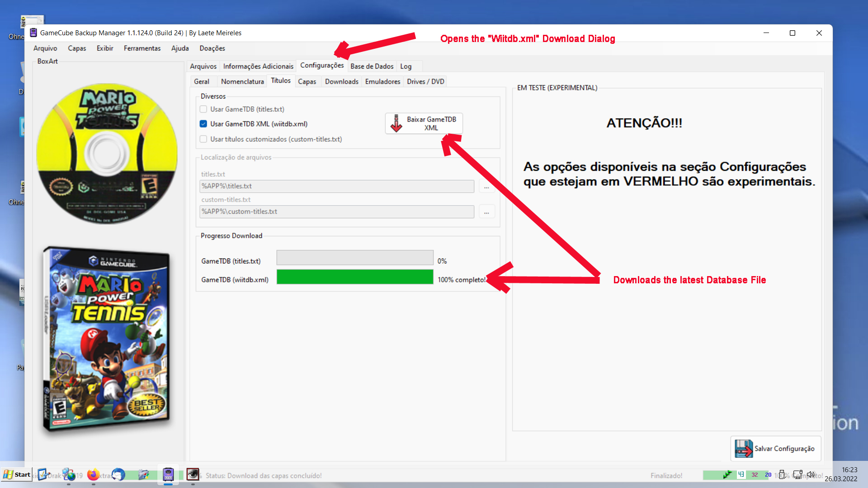The image size is (868, 488).
Task: Click the GameCube Backup Manager title bar icon
Action: click(x=33, y=33)
